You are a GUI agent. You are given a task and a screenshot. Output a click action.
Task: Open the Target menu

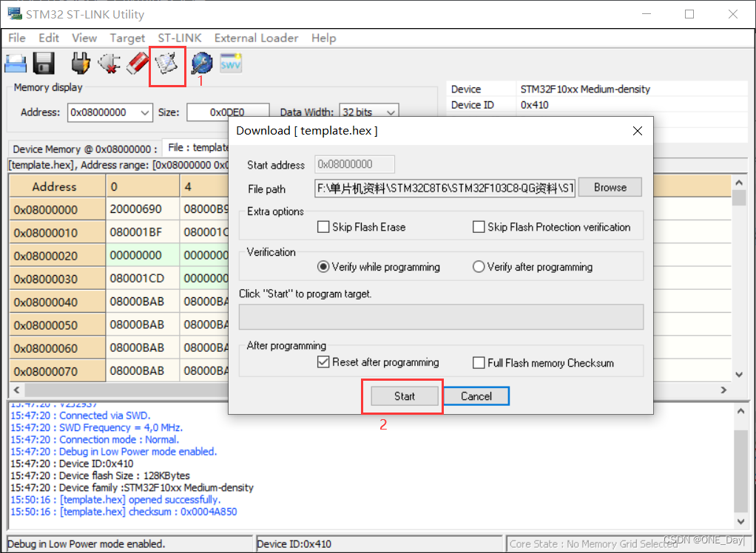tap(127, 38)
